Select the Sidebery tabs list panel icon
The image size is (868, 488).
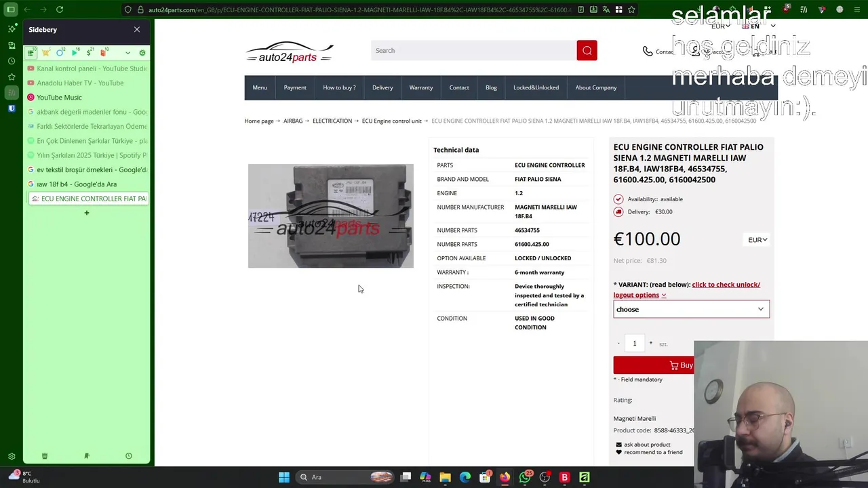[x=31, y=53]
